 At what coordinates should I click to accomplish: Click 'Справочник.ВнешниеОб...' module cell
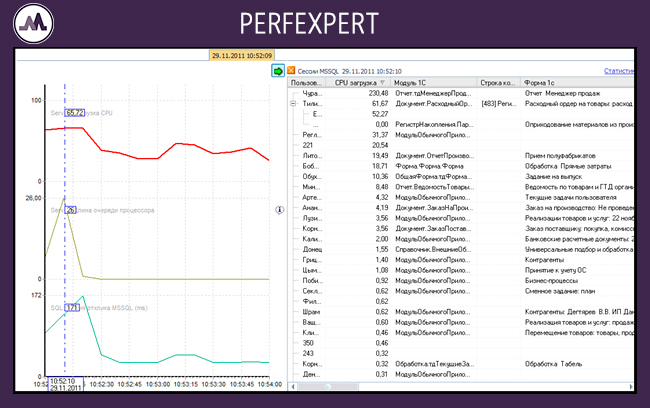click(433, 249)
